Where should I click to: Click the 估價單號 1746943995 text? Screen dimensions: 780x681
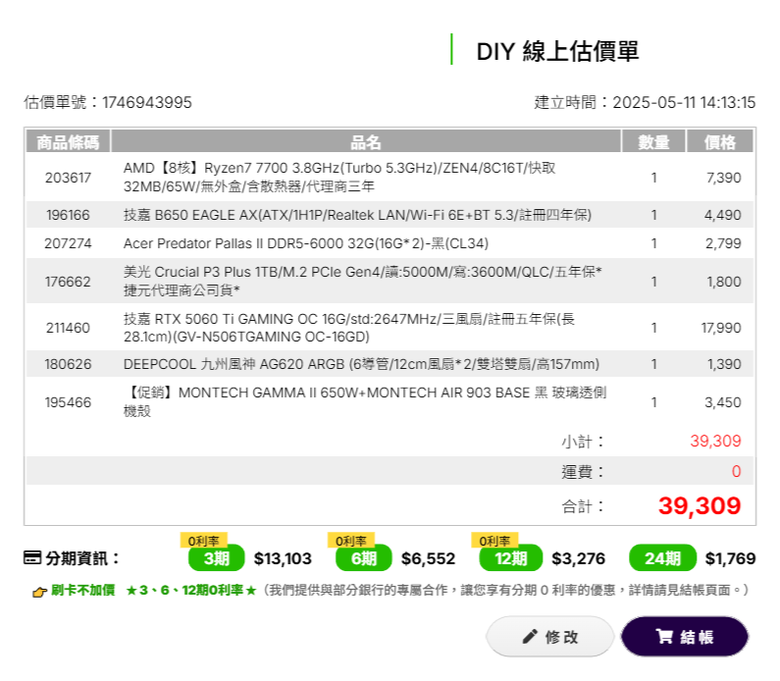[108, 102]
